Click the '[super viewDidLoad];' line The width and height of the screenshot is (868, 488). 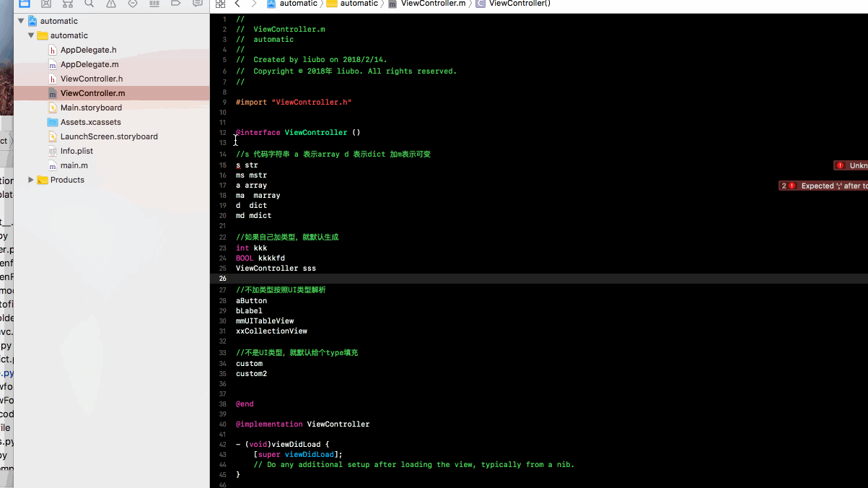pos(298,455)
